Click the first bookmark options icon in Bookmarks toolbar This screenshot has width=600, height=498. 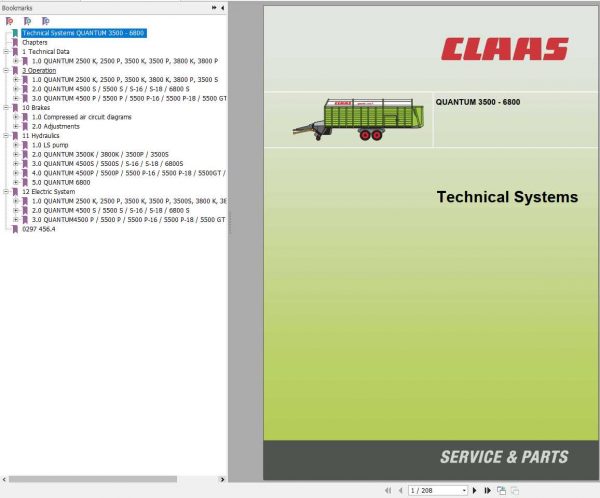[x=9, y=21]
